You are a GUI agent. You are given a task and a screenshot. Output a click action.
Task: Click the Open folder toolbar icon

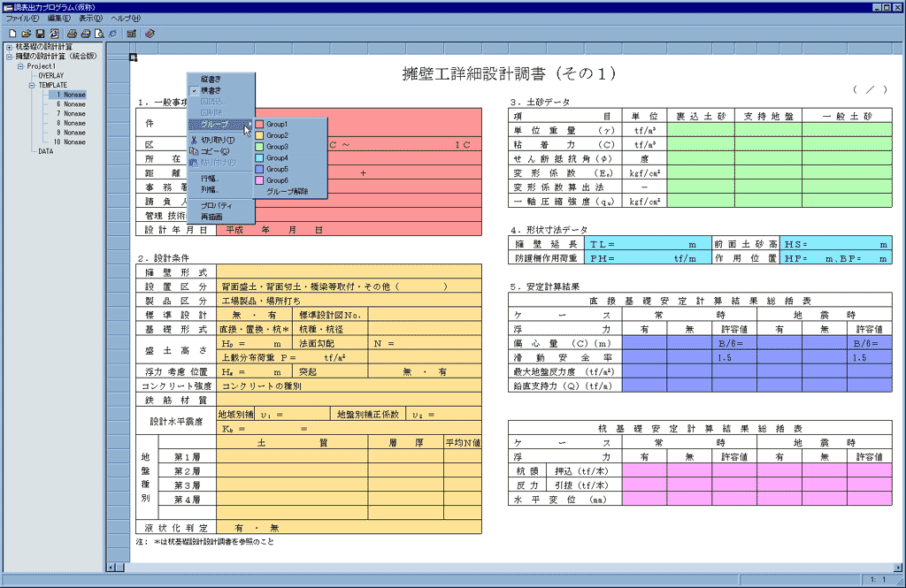(27, 33)
